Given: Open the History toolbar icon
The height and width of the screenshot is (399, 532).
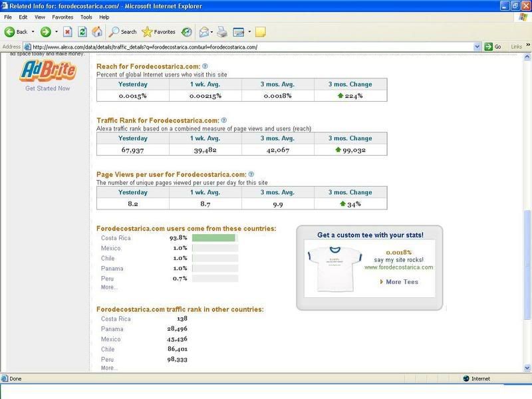Looking at the screenshot, I should pyautogui.click(x=187, y=32).
